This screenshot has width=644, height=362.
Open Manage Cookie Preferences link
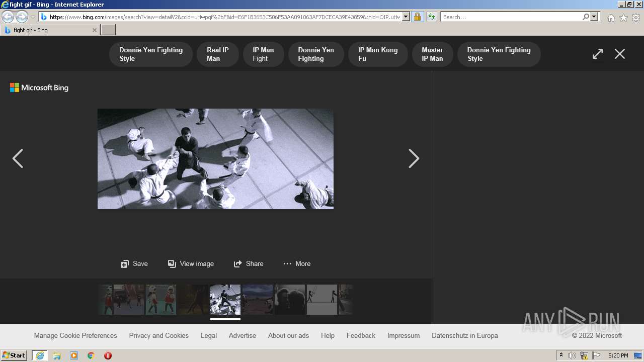[75, 335]
